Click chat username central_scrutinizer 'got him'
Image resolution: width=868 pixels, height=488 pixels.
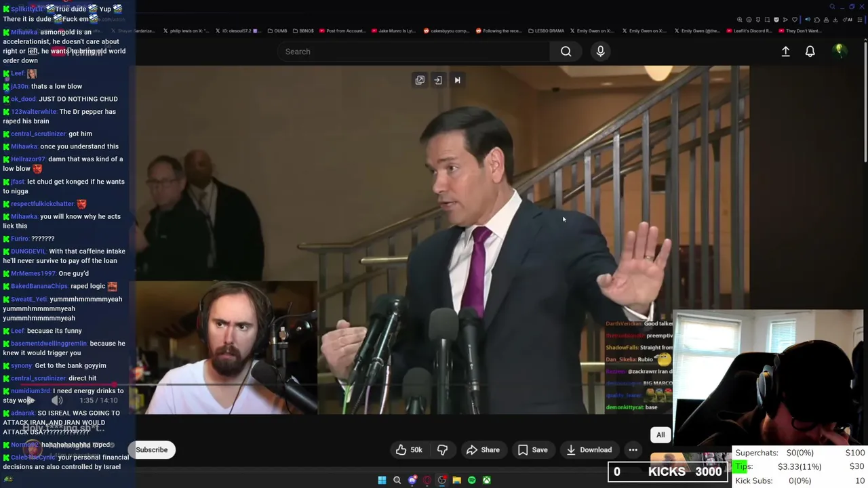tap(38, 134)
